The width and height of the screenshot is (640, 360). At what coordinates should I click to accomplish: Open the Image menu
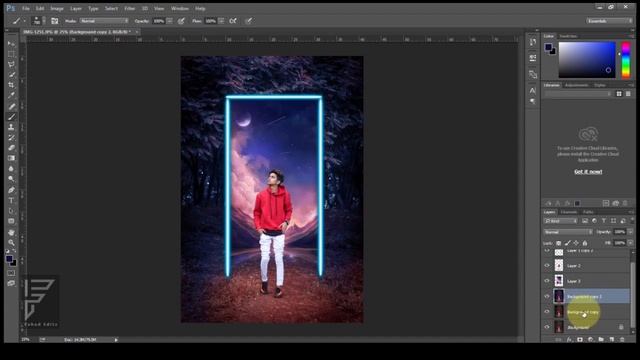(57, 8)
